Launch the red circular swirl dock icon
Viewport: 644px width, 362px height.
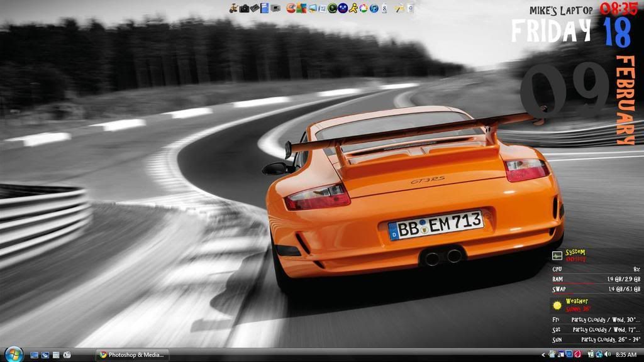pos(291,8)
